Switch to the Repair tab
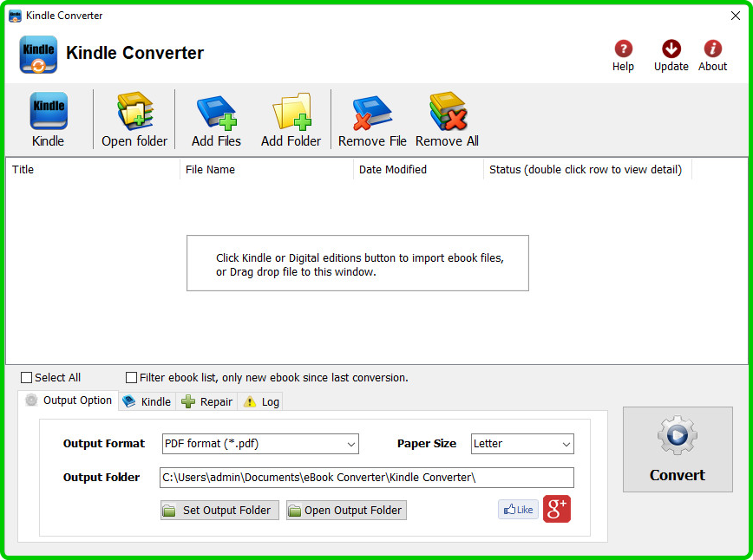753x560 pixels. tap(207, 401)
